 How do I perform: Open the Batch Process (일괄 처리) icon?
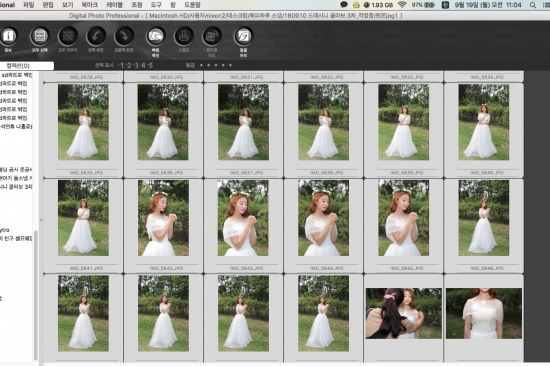point(243,36)
